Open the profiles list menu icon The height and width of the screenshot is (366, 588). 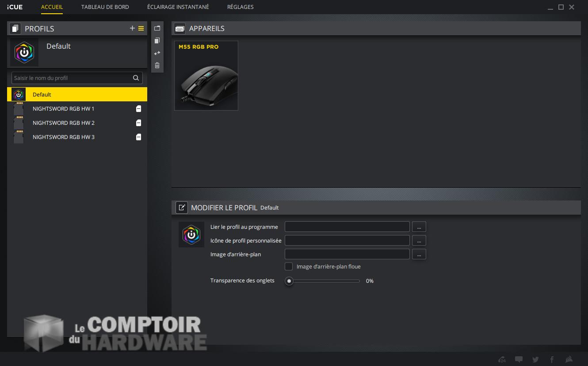141,28
